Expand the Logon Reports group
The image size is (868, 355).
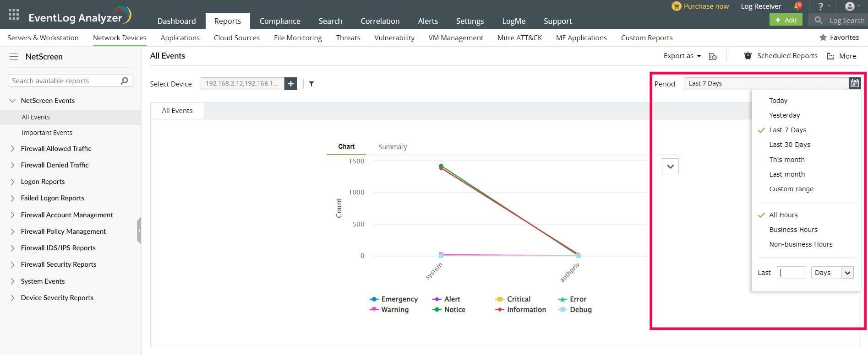click(12, 182)
